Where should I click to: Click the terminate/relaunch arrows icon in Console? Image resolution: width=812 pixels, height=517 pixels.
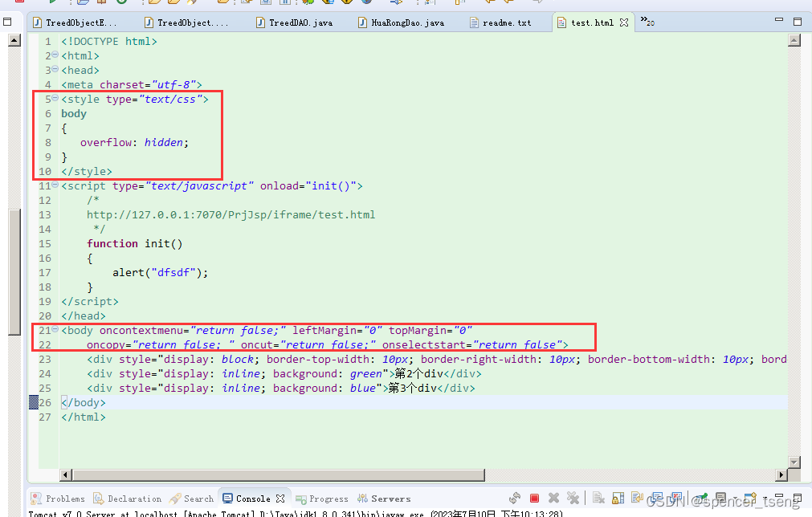point(515,498)
